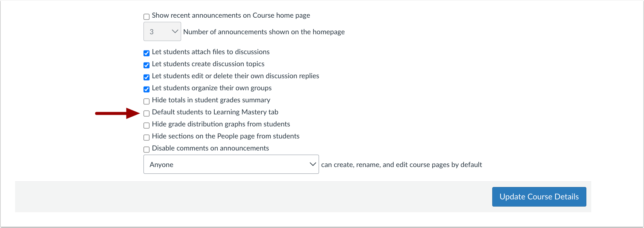Select the 'Show recent announcements' label text

[230, 15]
